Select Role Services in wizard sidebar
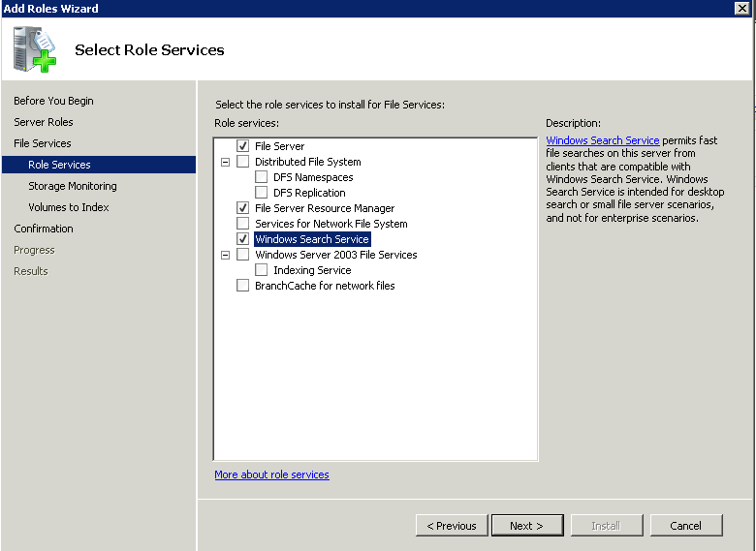 99,165
